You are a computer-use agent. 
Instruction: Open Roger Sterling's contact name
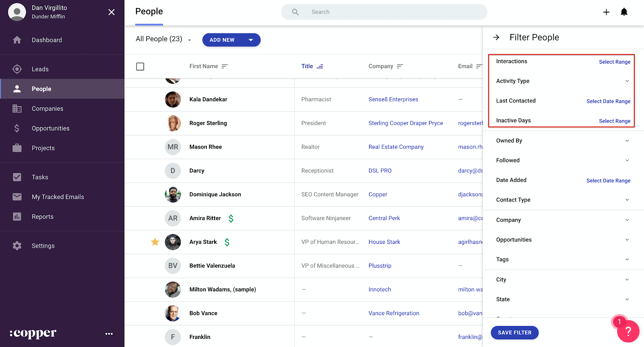pyautogui.click(x=208, y=123)
